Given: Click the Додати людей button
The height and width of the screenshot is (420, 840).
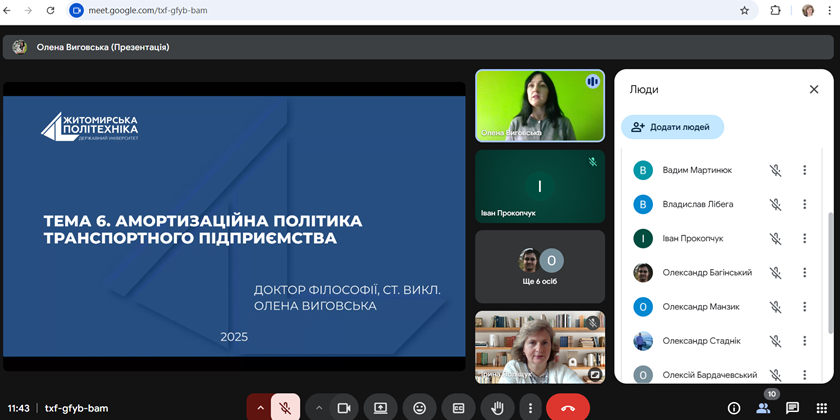Looking at the screenshot, I should [672, 127].
